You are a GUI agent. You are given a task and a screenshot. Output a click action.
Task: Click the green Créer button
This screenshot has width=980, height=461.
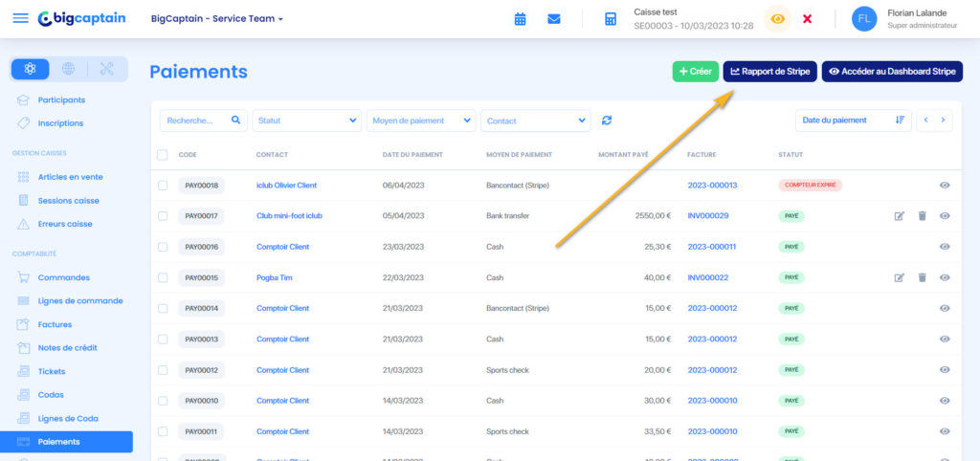coord(695,71)
